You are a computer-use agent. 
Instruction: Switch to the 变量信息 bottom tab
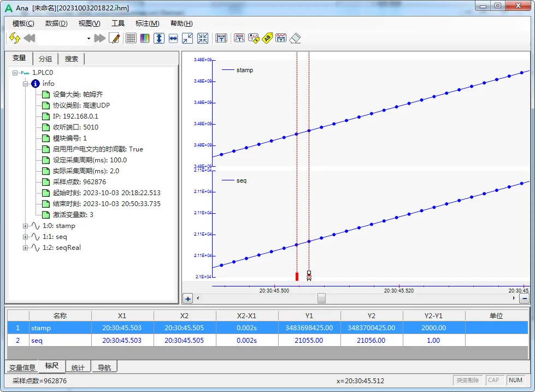click(x=22, y=367)
